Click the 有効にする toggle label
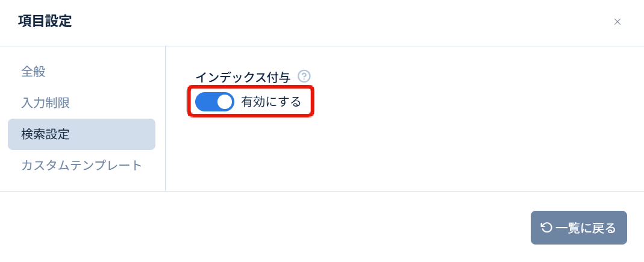Viewport: 644px width, 262px height. tap(271, 102)
